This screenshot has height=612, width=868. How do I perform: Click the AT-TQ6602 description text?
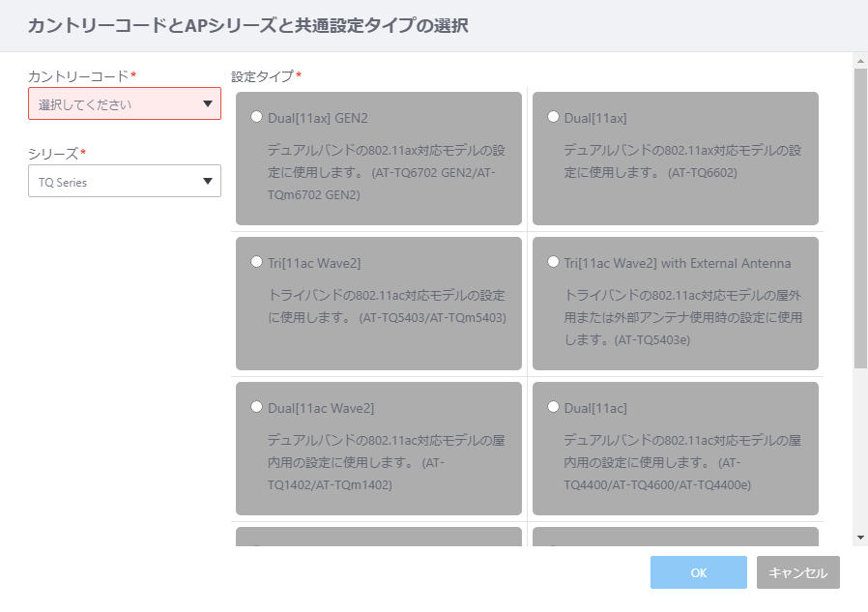682,161
